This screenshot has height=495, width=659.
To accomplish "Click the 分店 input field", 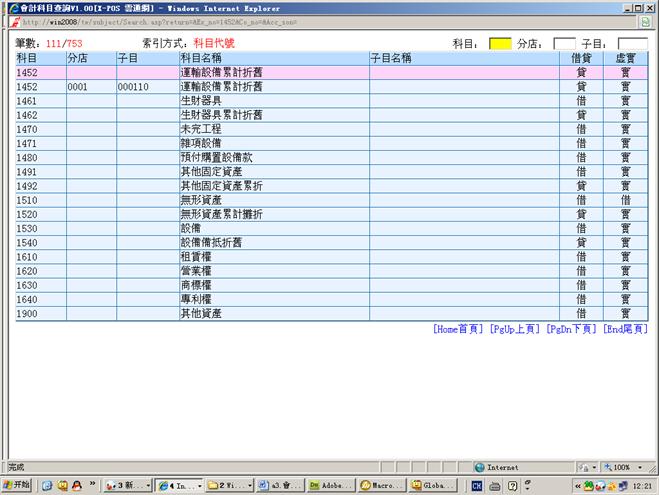I will pos(564,44).
